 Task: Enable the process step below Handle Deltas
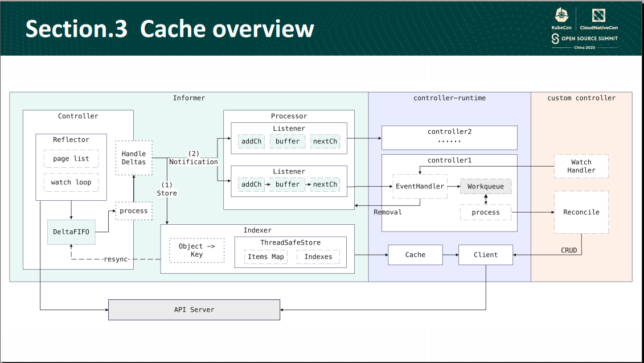(133, 211)
